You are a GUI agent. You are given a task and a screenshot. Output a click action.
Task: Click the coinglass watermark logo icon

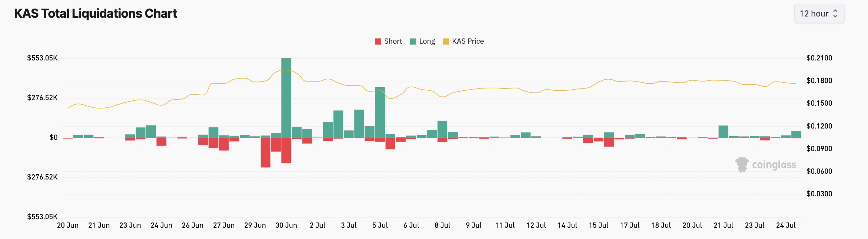pyautogui.click(x=742, y=165)
